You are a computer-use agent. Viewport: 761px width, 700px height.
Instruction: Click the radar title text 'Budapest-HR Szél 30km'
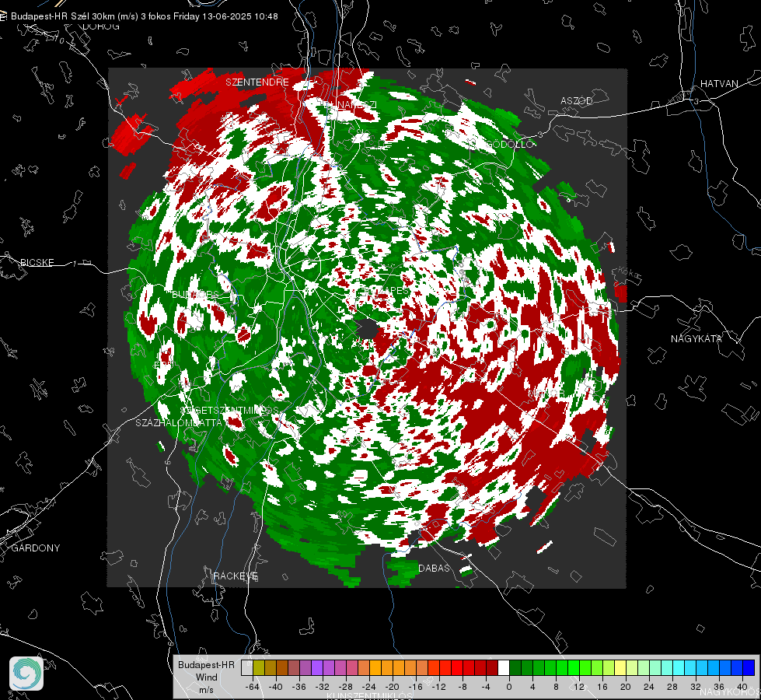63,16
